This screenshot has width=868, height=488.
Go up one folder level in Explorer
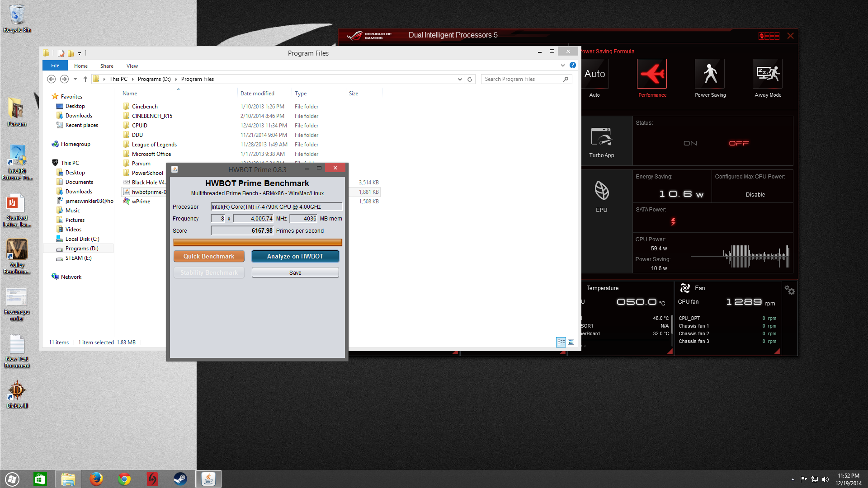(85, 79)
